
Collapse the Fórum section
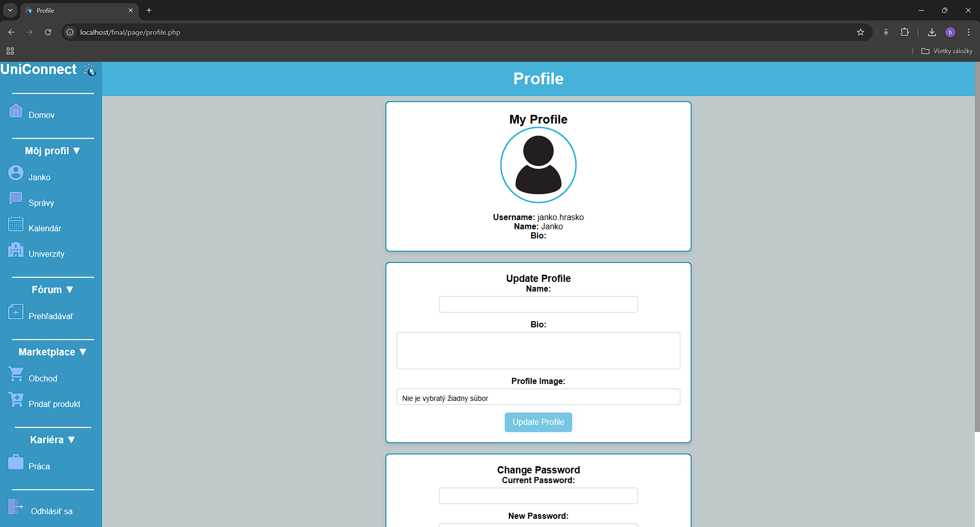[x=53, y=290]
